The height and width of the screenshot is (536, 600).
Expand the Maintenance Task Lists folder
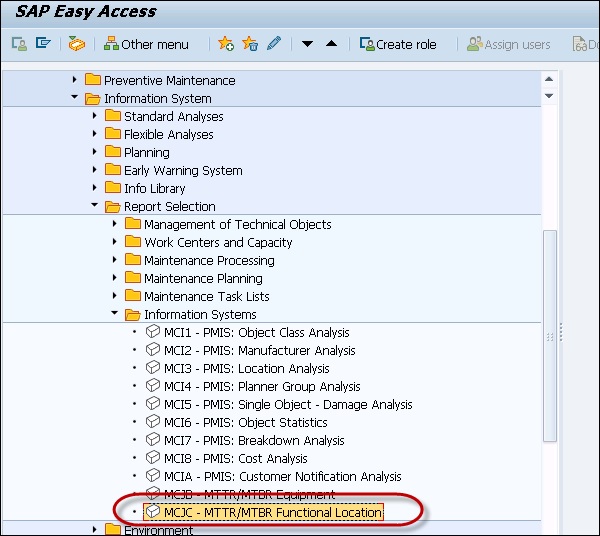tap(115, 296)
